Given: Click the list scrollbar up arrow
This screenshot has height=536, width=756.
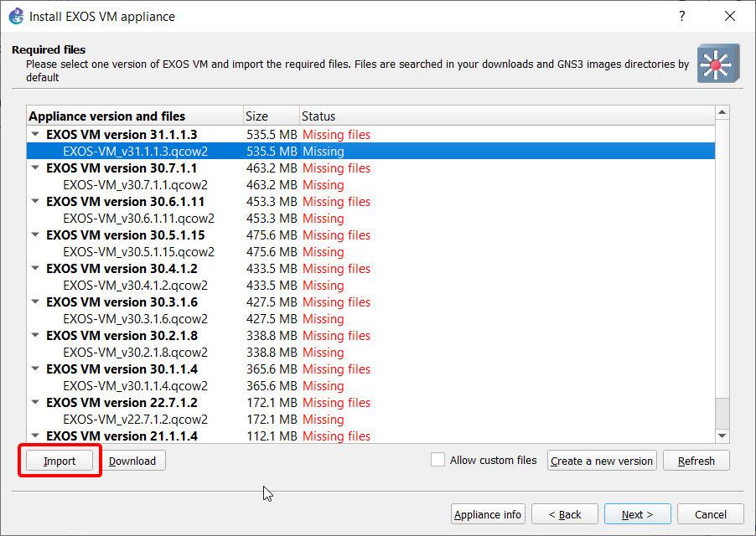Looking at the screenshot, I should pyautogui.click(x=722, y=112).
